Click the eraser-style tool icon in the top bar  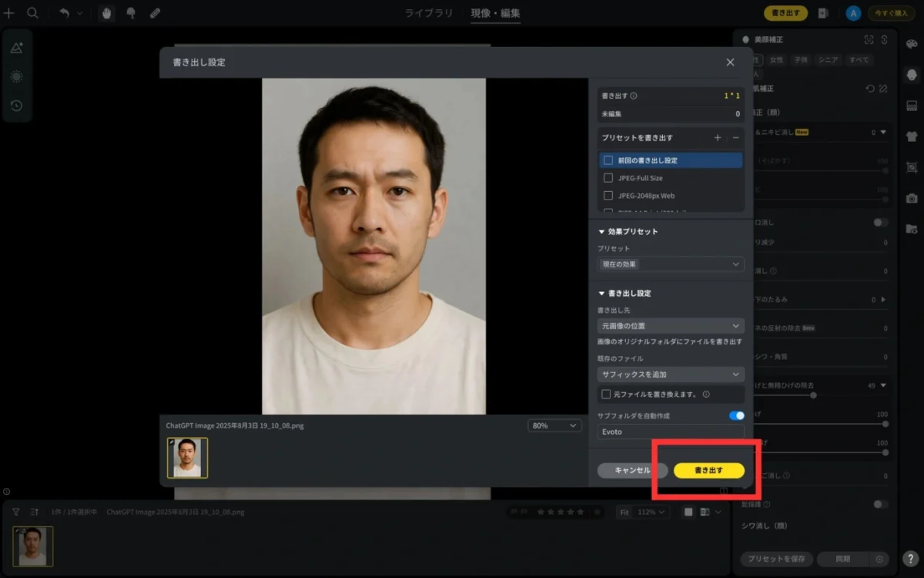click(155, 13)
